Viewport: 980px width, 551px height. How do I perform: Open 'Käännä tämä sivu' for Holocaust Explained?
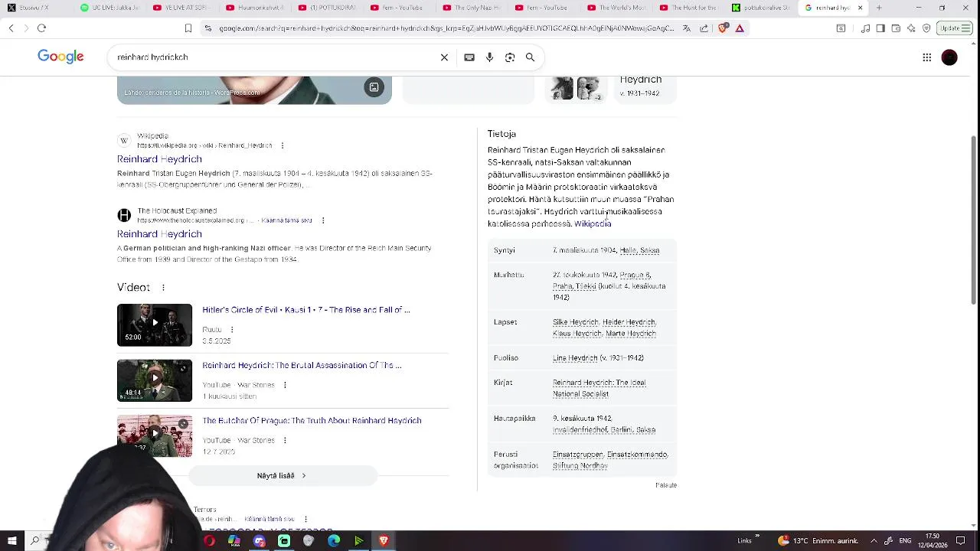(286, 220)
